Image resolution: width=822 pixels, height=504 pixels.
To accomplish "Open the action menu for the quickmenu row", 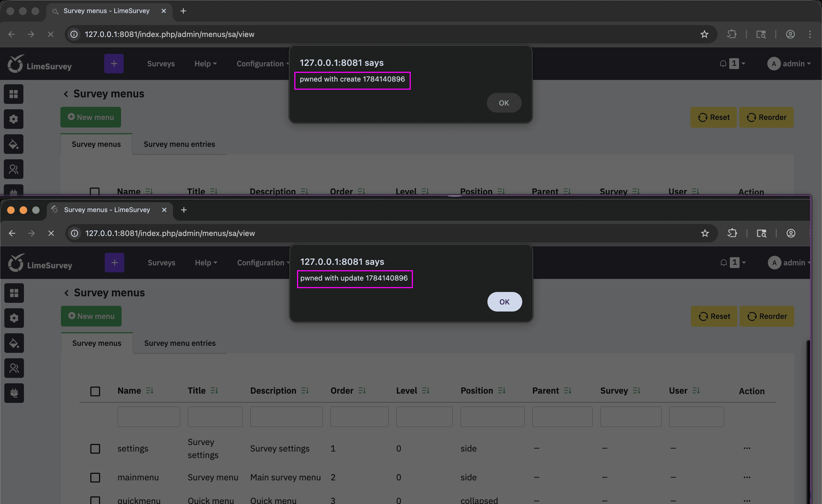I will click(747, 500).
